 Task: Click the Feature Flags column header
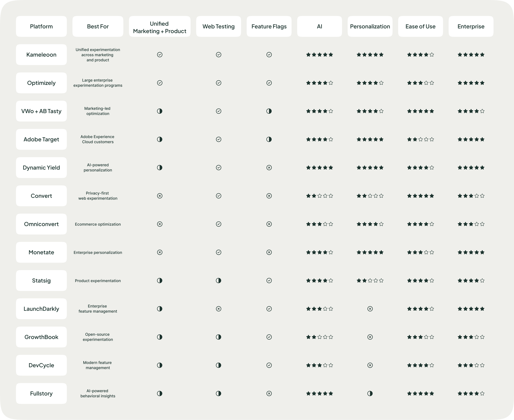pos(269,26)
